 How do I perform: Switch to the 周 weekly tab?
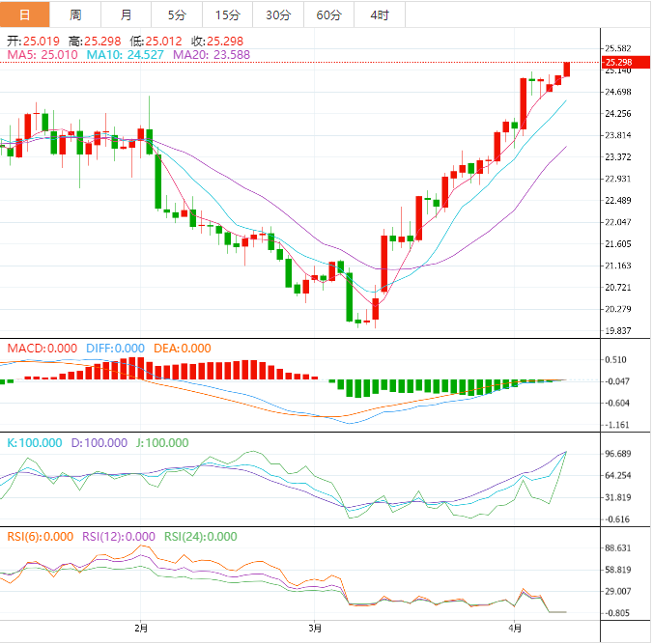(75, 15)
